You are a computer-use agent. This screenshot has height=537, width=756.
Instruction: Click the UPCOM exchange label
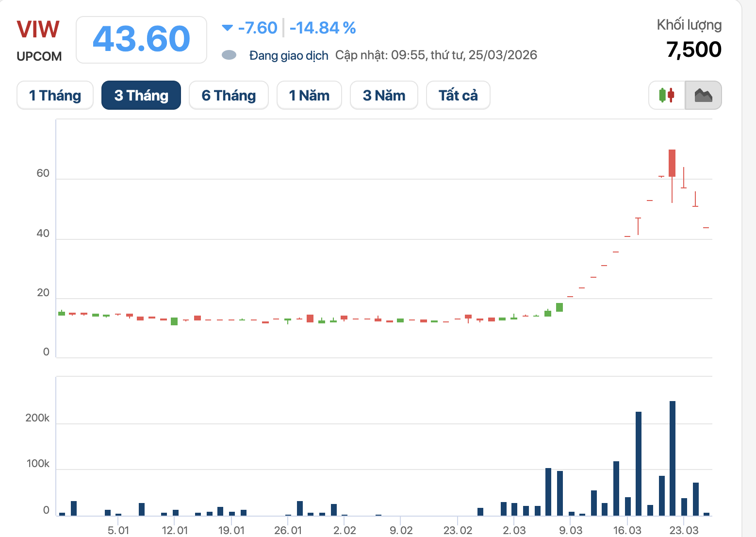tap(39, 56)
